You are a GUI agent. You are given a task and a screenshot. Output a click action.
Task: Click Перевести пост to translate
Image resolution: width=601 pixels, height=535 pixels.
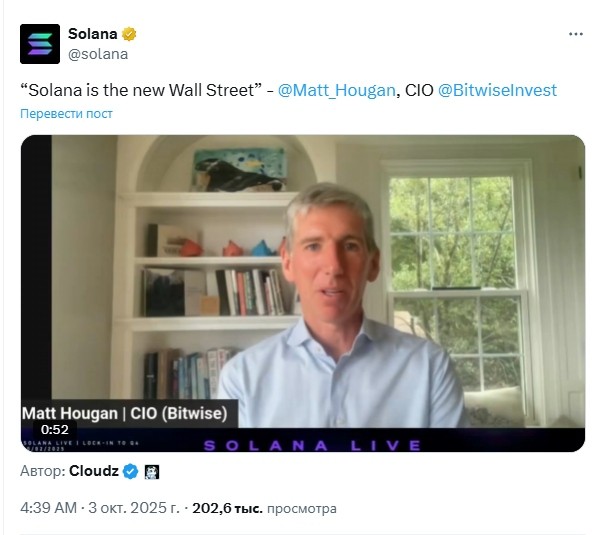66,114
